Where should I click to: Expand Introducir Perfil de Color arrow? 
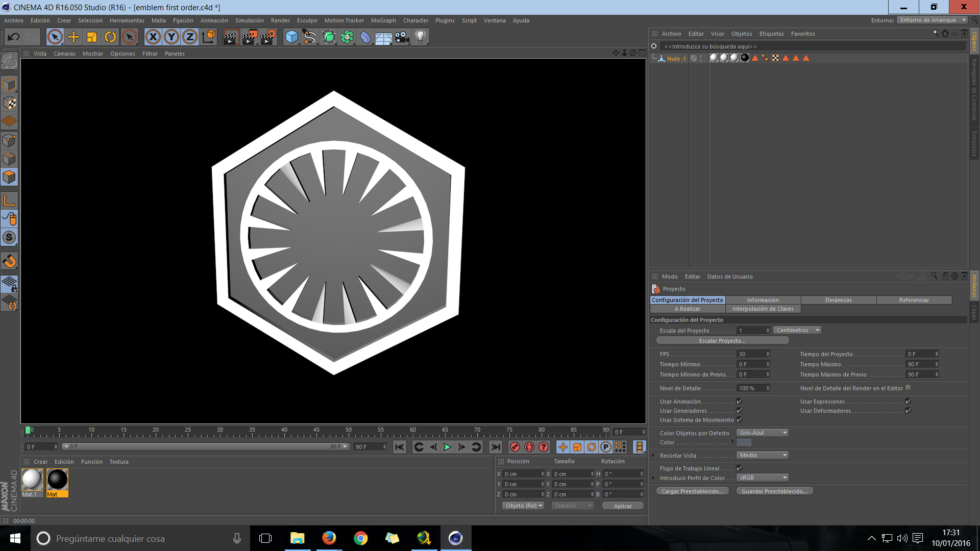(653, 478)
